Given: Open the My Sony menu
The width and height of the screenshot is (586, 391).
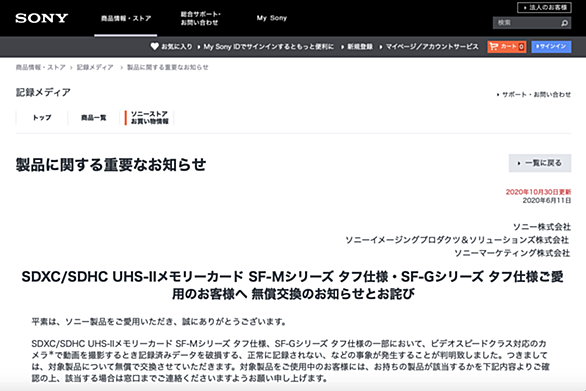Looking at the screenshot, I should click(272, 18).
